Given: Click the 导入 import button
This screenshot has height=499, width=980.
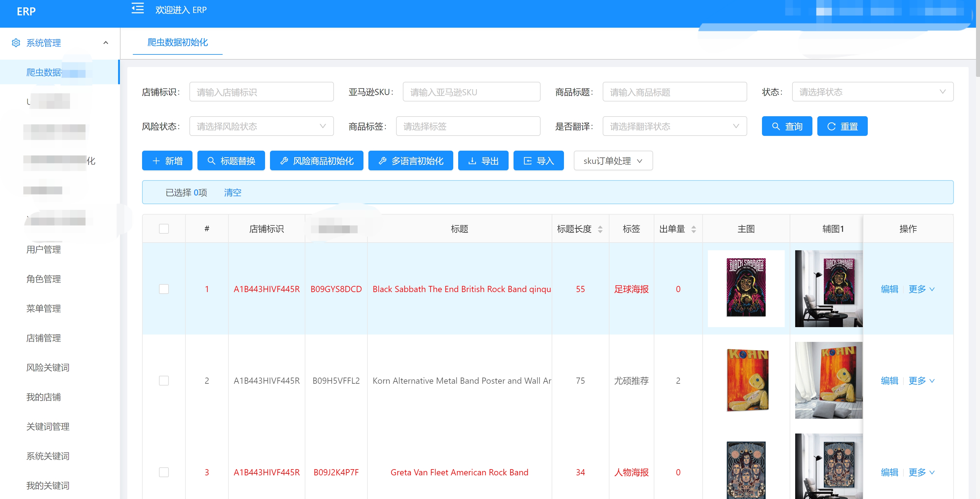Looking at the screenshot, I should 539,161.
